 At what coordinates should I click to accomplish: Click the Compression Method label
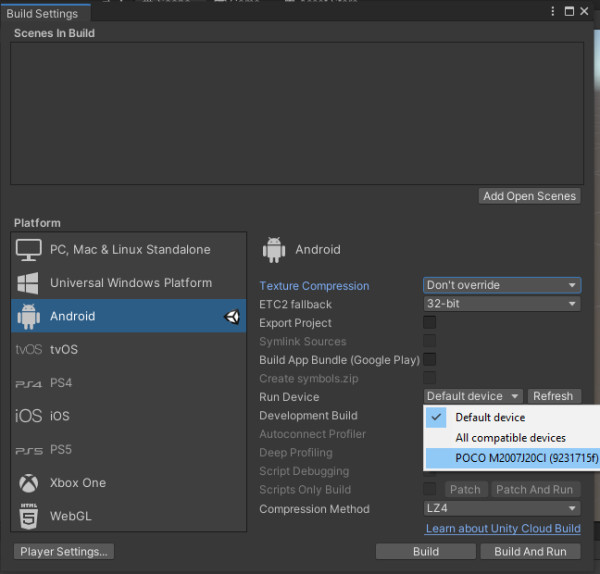point(315,509)
